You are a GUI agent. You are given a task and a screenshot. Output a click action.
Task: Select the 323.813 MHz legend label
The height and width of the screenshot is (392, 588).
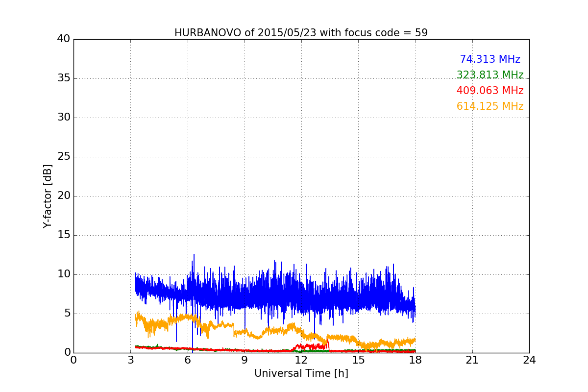[490, 75]
